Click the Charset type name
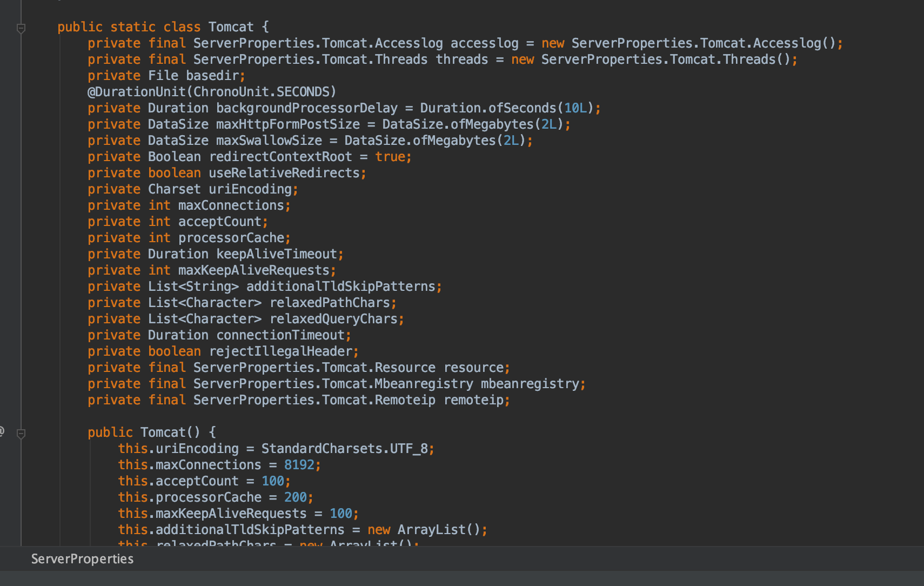The width and height of the screenshot is (924, 586). click(x=175, y=189)
